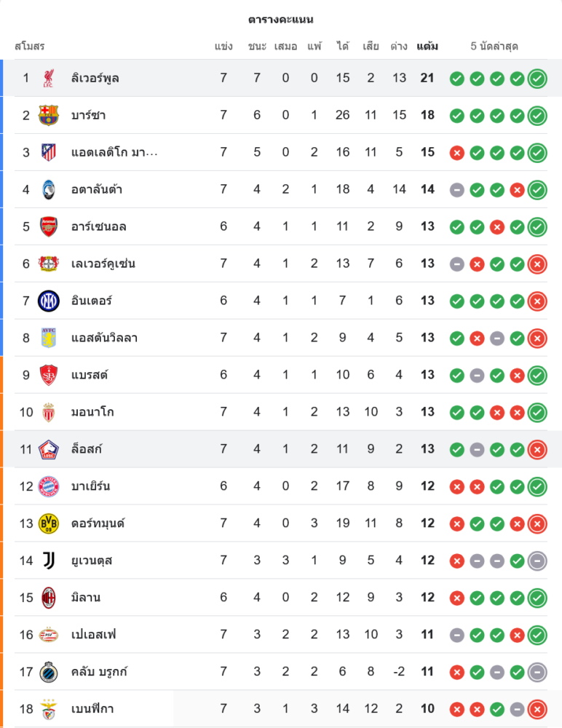Click the Dortmund BVB crest icon
Image resolution: width=562 pixels, height=728 pixels.
tap(49, 523)
